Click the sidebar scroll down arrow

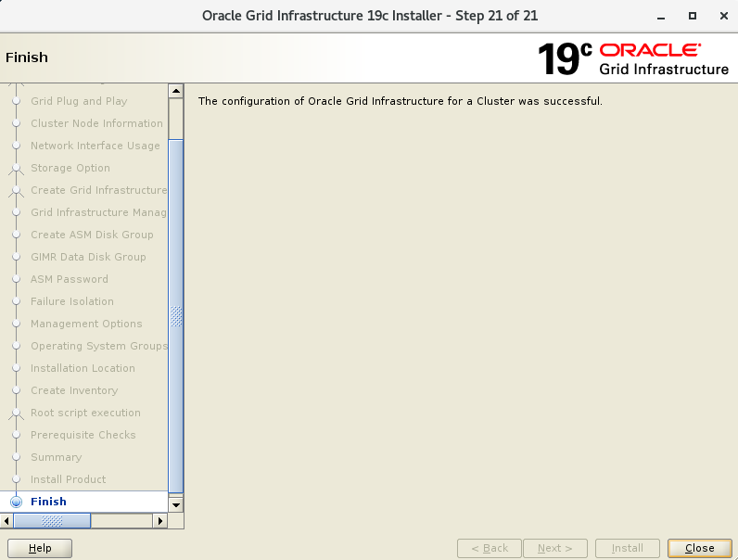point(176,505)
